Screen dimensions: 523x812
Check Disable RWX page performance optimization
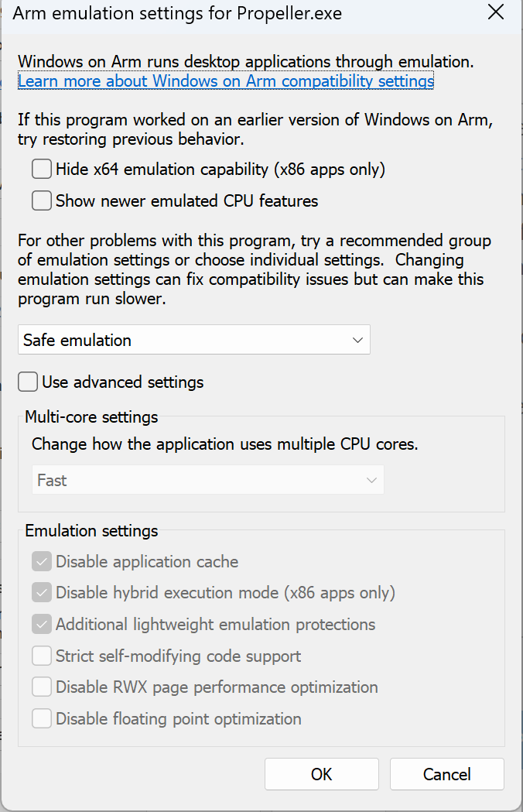[42, 687]
